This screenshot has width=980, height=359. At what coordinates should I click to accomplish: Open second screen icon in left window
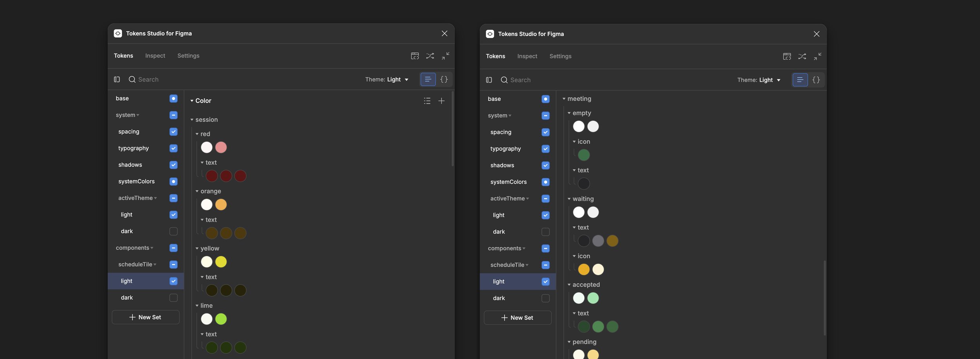pos(415,56)
